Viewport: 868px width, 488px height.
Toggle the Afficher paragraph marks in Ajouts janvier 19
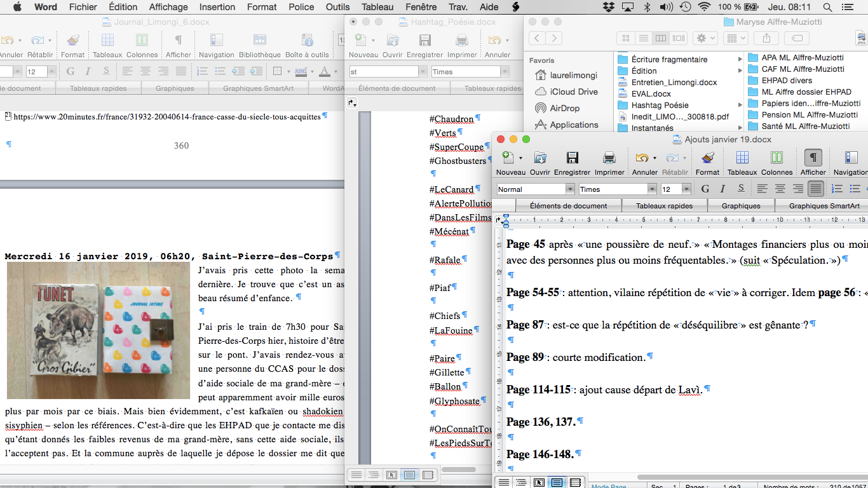tap(813, 158)
